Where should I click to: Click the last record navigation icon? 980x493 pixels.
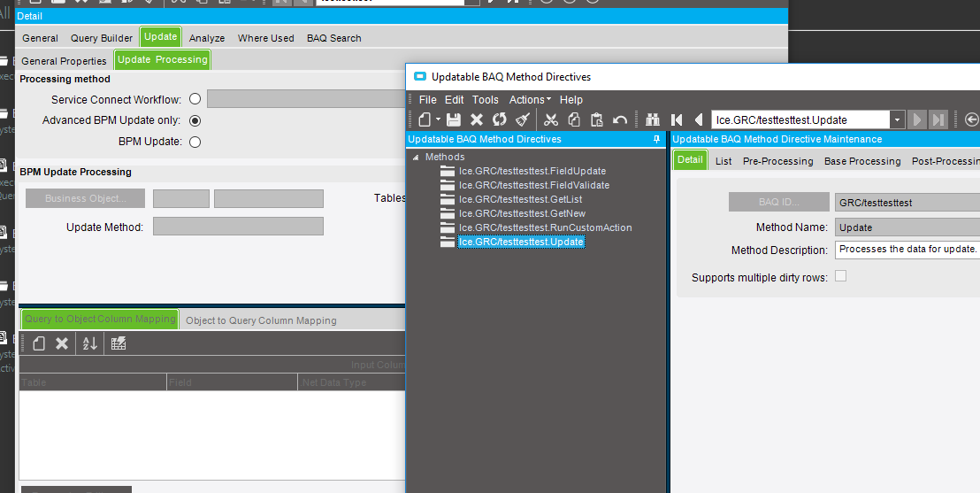pos(938,119)
